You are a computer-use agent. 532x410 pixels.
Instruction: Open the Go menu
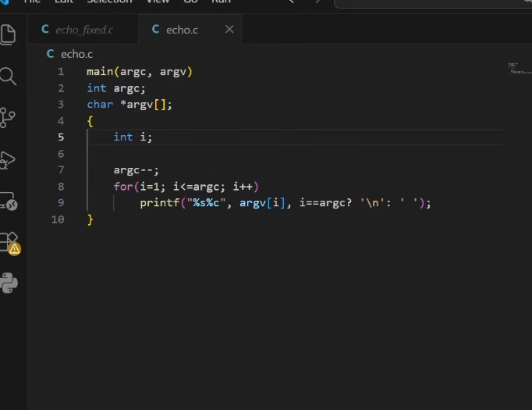pos(190,2)
